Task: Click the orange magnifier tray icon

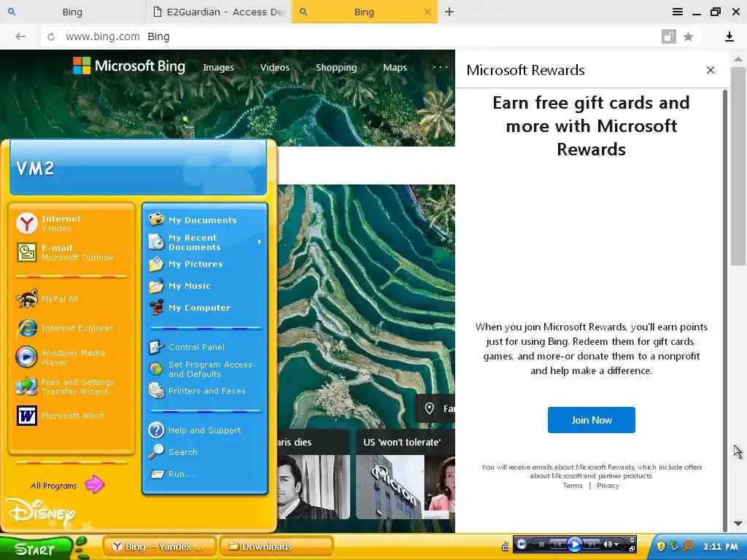Action: point(688,545)
